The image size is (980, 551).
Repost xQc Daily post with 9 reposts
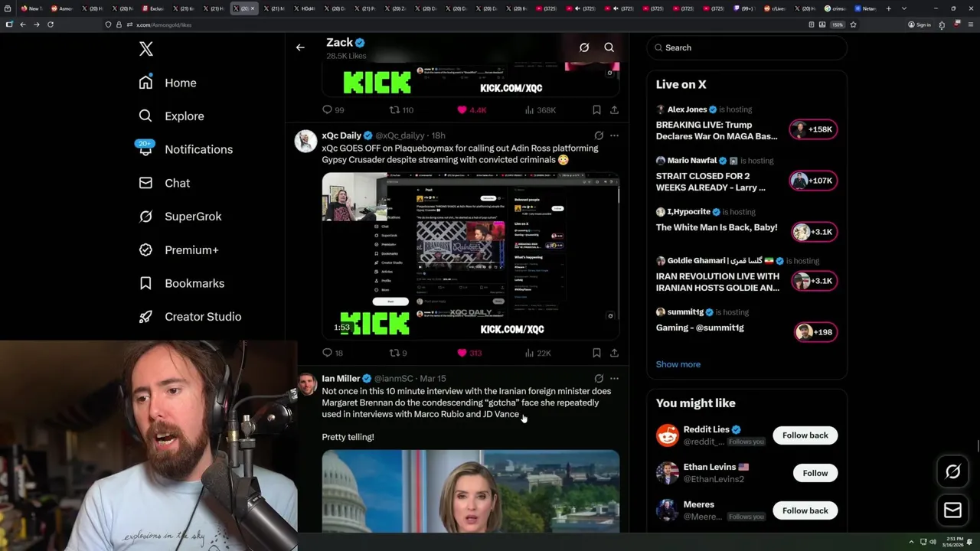click(398, 353)
